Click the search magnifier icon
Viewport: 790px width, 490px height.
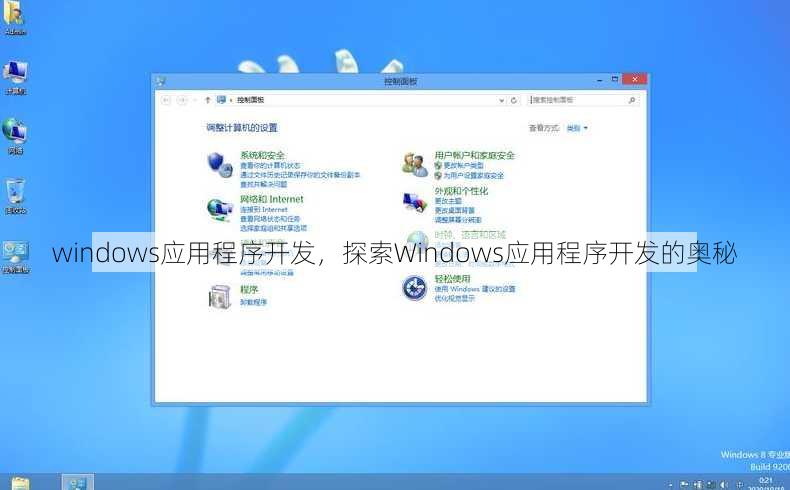632,100
